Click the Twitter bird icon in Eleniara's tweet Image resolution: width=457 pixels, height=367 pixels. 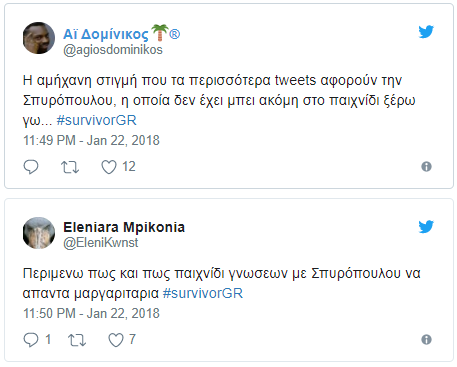click(426, 227)
